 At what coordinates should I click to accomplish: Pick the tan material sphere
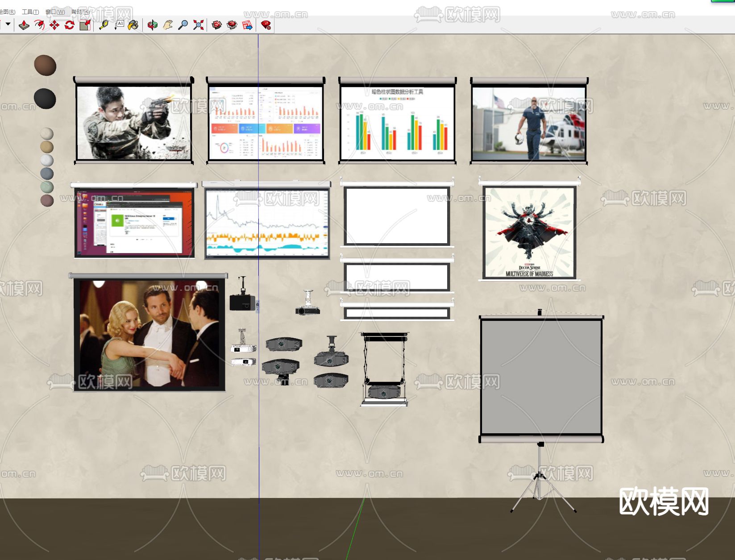(x=47, y=147)
